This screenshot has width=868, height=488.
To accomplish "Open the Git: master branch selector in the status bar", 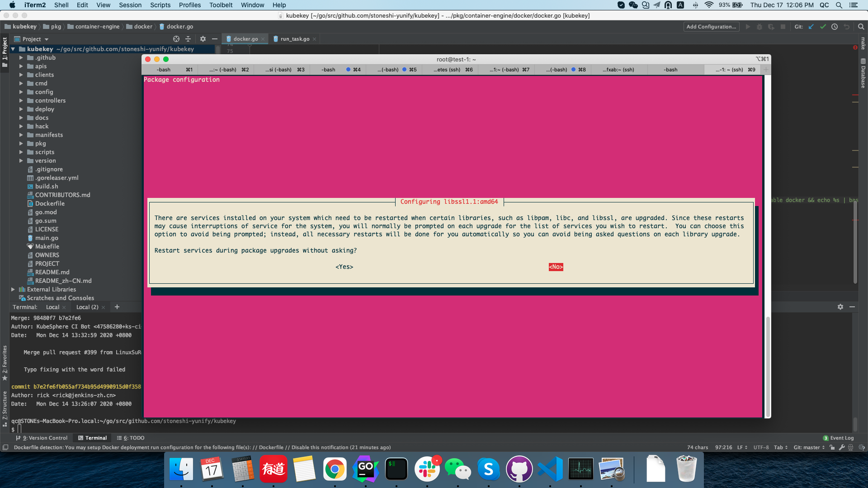I will click(809, 447).
